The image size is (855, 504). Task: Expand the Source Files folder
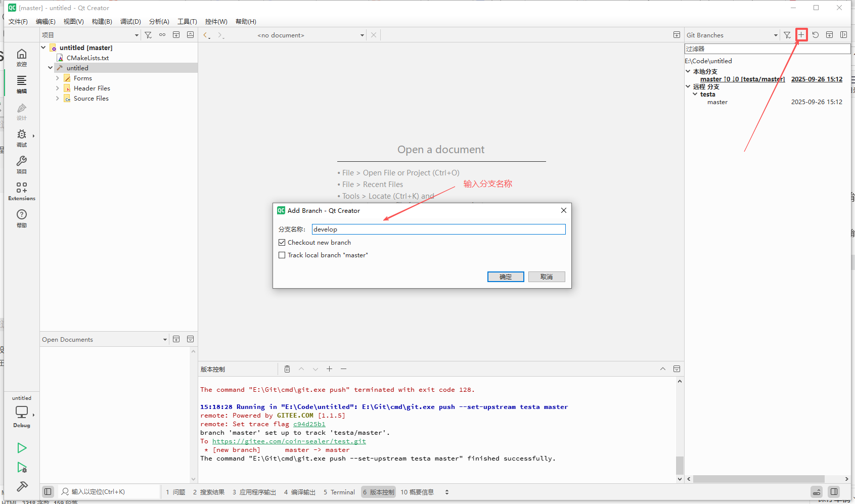pyautogui.click(x=57, y=98)
